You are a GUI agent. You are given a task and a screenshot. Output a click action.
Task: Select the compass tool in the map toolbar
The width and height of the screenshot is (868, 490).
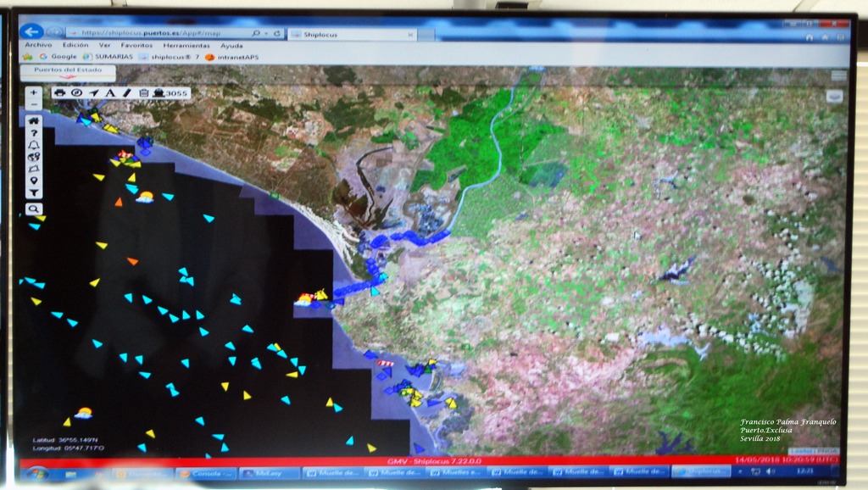point(76,92)
